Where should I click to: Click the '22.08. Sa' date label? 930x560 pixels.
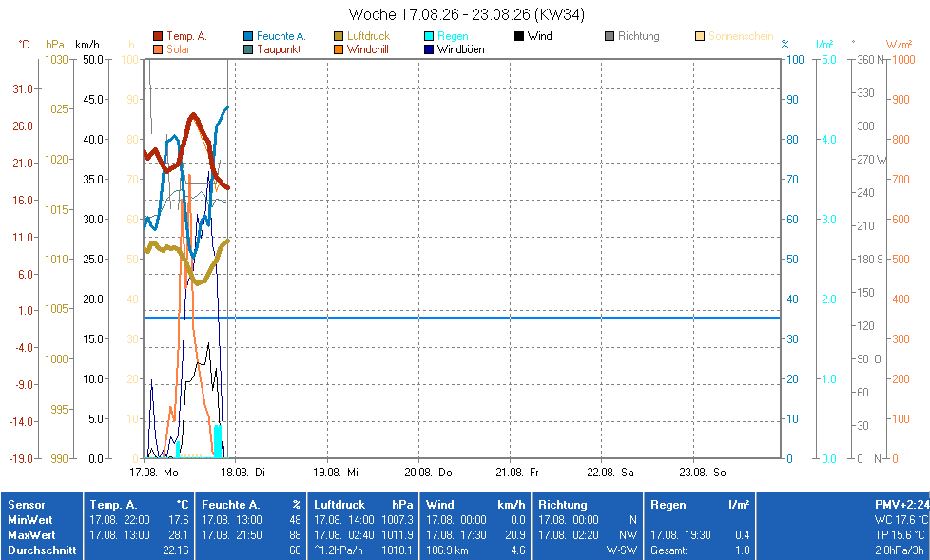(x=610, y=473)
